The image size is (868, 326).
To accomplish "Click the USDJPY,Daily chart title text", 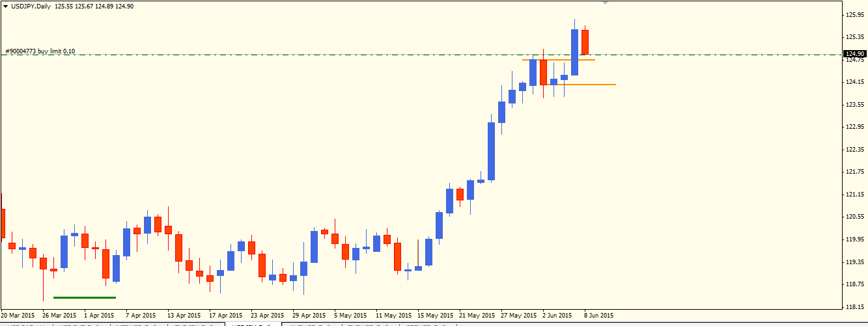I will [x=31, y=7].
